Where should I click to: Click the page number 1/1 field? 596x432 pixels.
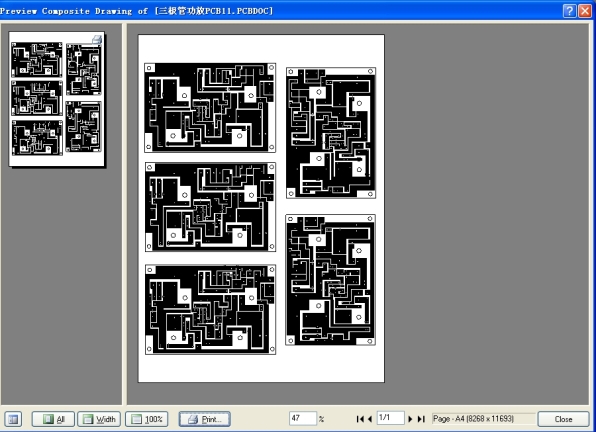[x=390, y=418]
